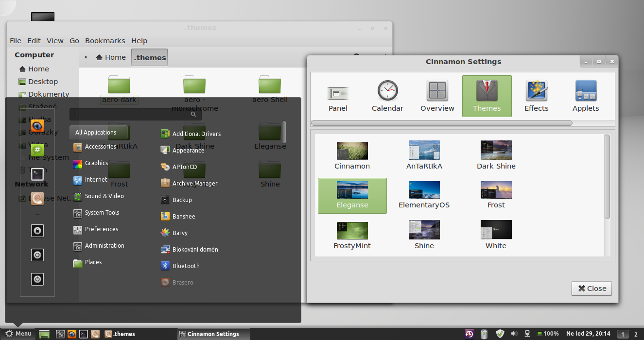
Task: Launch the Backup application
Action: [x=176, y=200]
